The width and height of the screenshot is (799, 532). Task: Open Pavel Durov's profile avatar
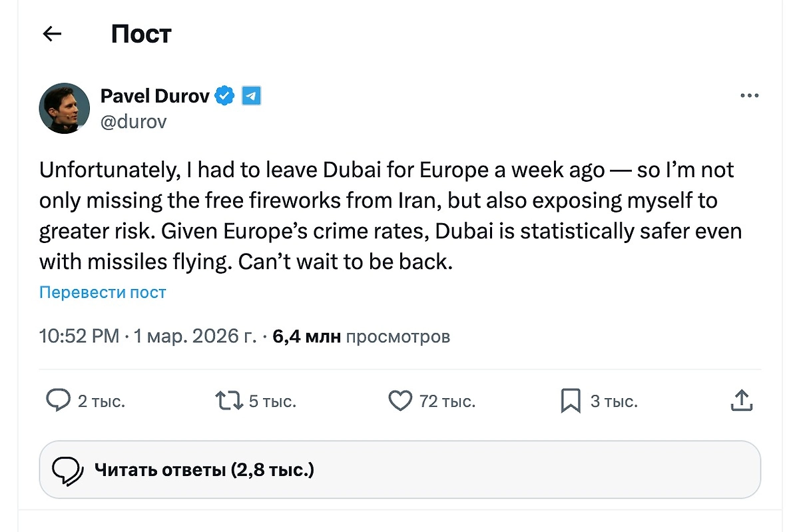(x=65, y=108)
